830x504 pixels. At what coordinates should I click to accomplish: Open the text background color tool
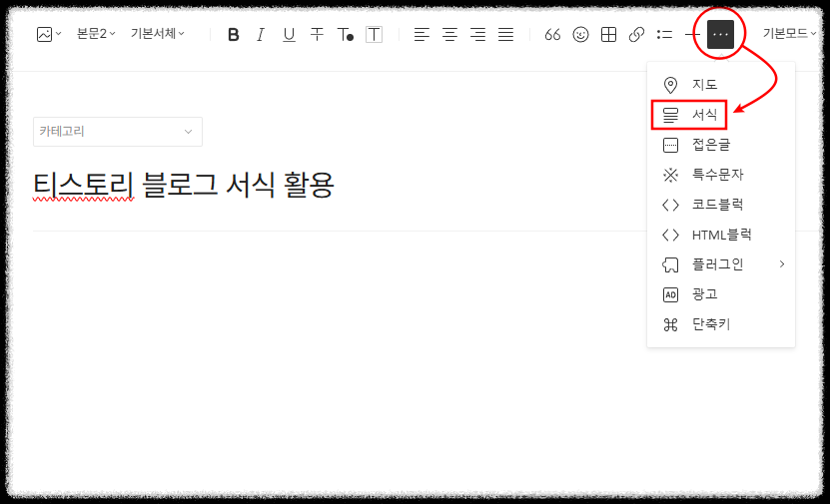tap(374, 34)
